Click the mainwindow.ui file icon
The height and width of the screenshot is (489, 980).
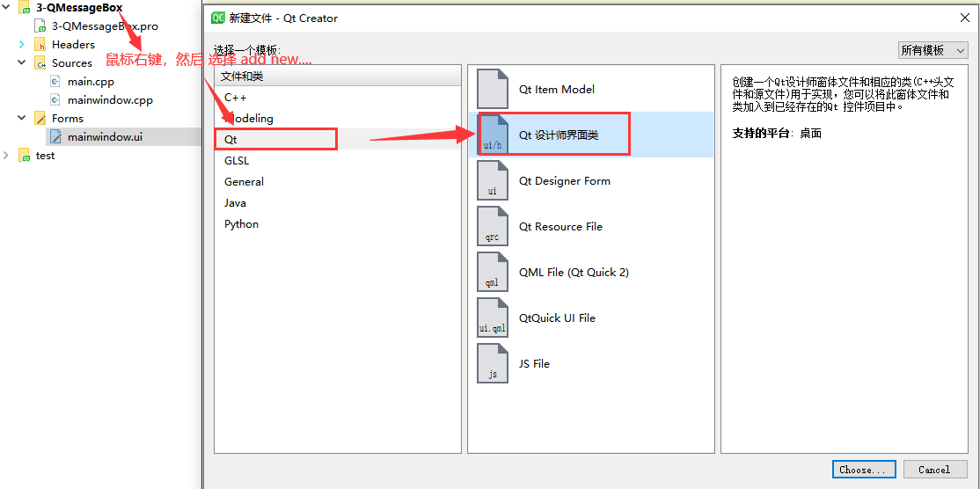point(55,137)
